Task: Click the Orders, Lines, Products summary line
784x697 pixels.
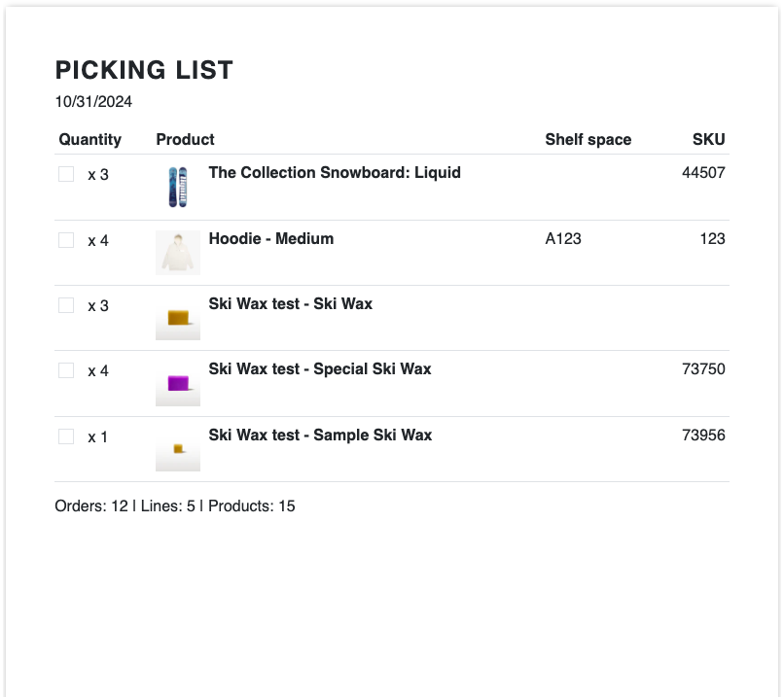Action: click(175, 506)
